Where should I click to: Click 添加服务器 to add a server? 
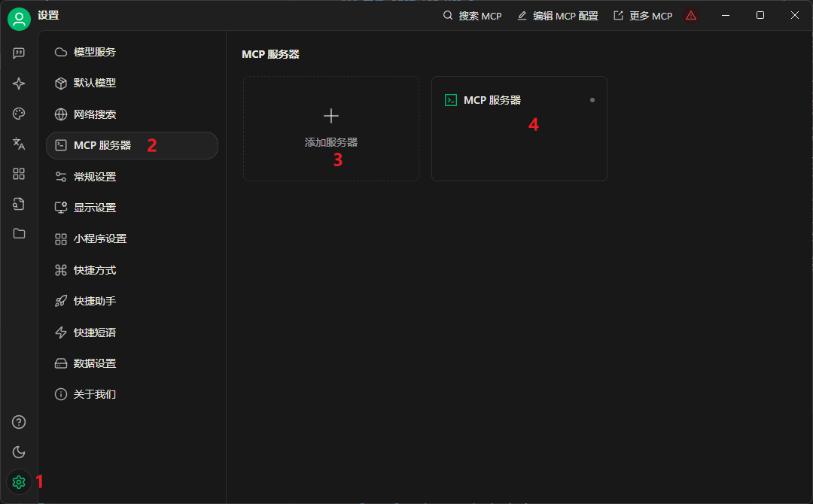point(330,129)
